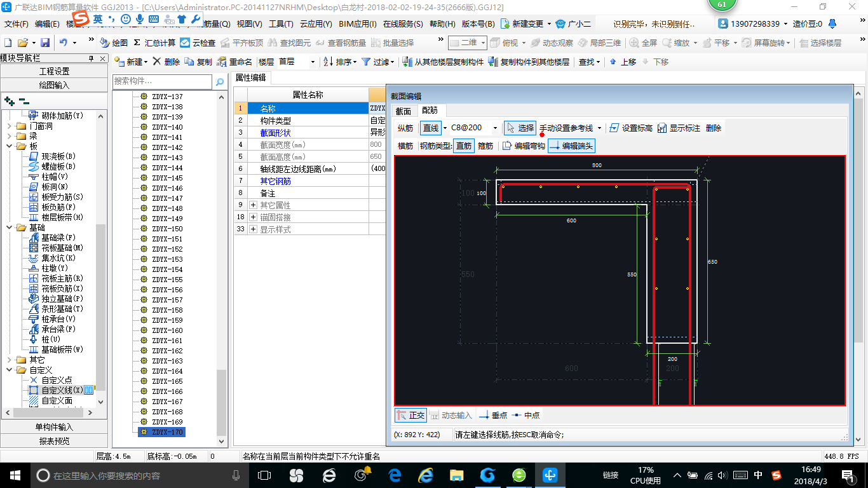Rename component via 重命名

coord(234,62)
